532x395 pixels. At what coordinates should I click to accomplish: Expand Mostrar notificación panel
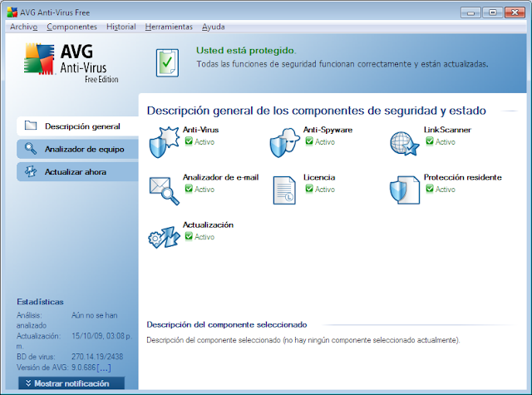coord(71,383)
